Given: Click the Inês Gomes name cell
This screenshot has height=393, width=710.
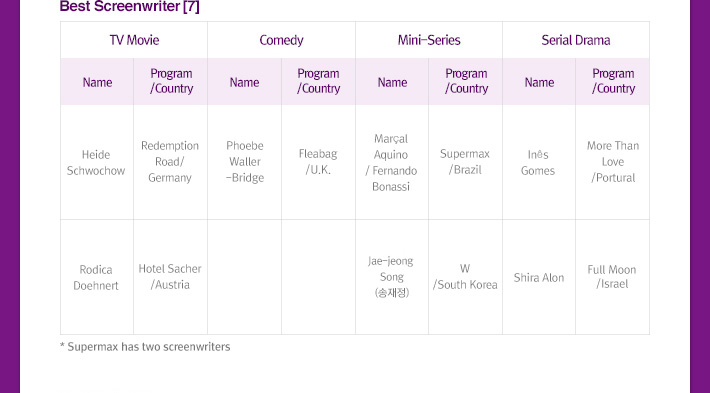Looking at the screenshot, I should (539, 162).
